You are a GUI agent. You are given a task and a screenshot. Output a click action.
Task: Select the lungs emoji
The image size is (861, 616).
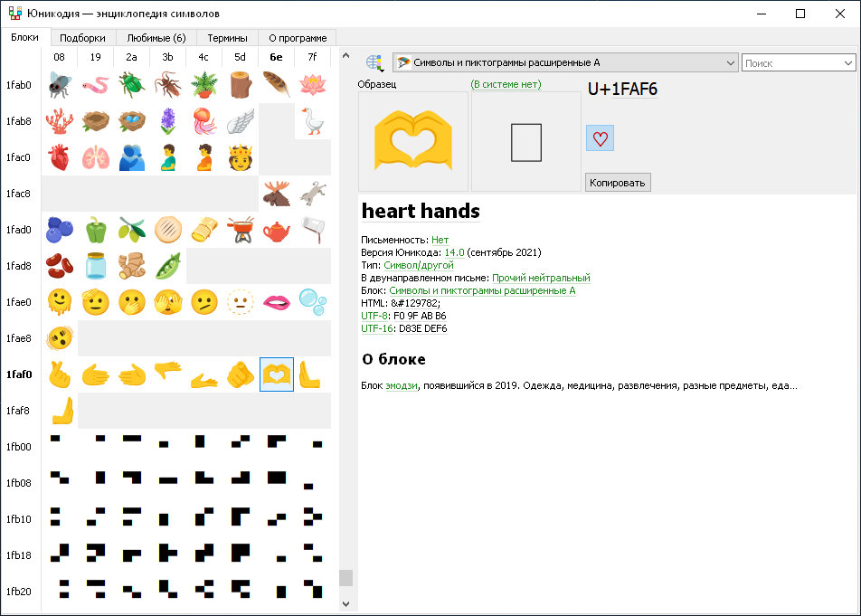pos(96,157)
